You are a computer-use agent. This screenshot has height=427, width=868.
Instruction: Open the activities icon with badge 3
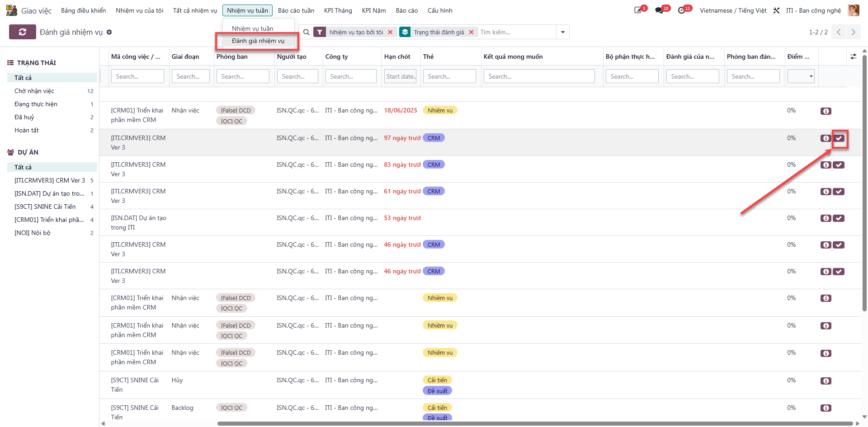click(x=638, y=10)
